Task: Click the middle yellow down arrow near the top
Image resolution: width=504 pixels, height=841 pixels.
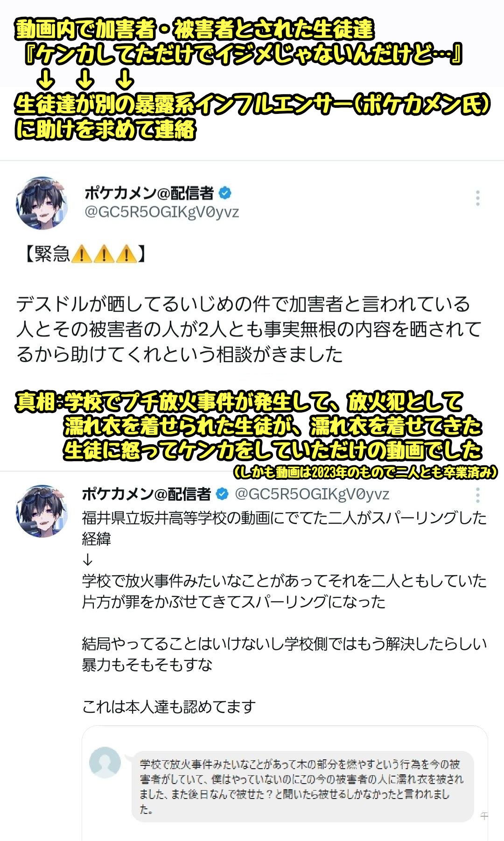Action: [x=85, y=79]
